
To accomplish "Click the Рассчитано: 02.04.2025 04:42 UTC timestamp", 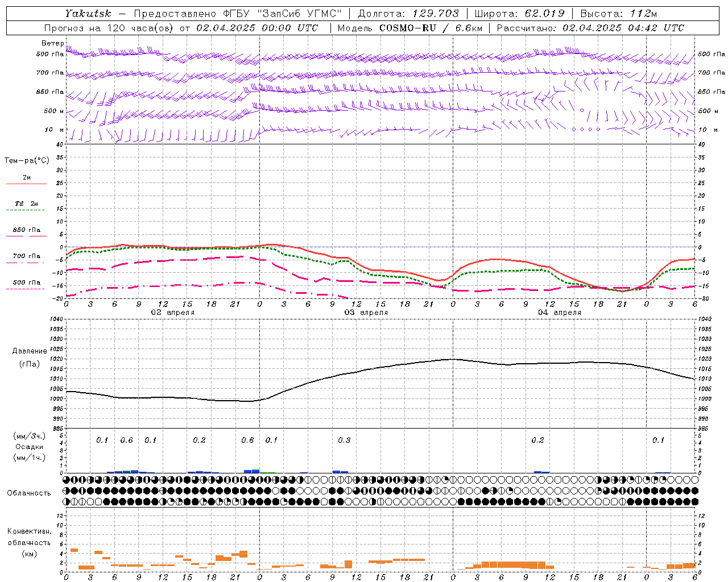I will pyautogui.click(x=590, y=28).
